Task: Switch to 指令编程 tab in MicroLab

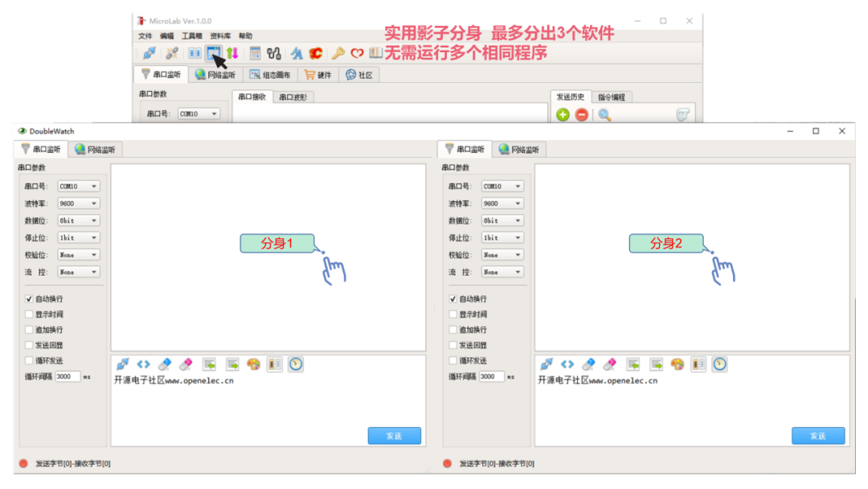Action: [x=612, y=97]
